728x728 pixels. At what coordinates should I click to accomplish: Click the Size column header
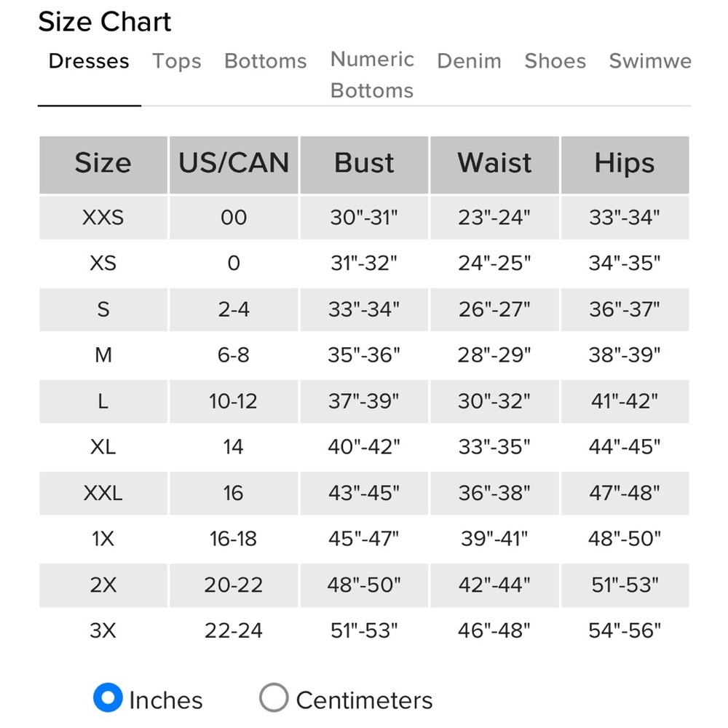click(103, 165)
